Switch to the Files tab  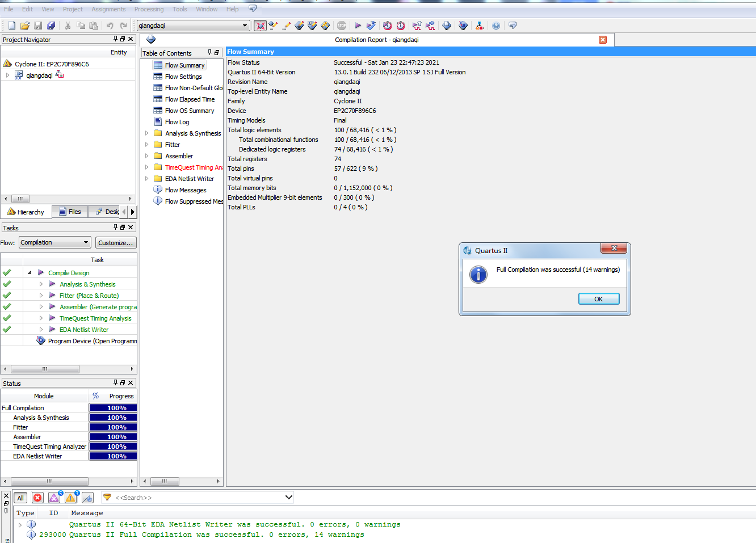click(70, 212)
